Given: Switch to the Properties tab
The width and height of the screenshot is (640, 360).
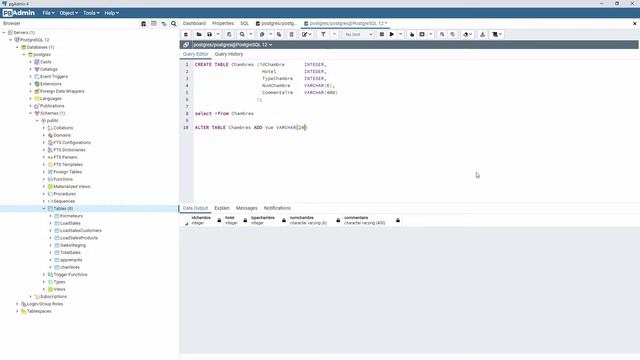Looking at the screenshot, I should (x=223, y=24).
